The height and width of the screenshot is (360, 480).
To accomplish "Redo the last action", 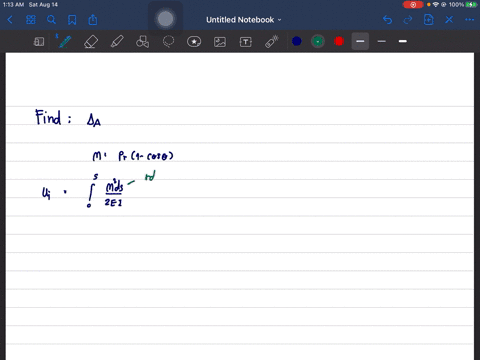I will [x=408, y=20].
